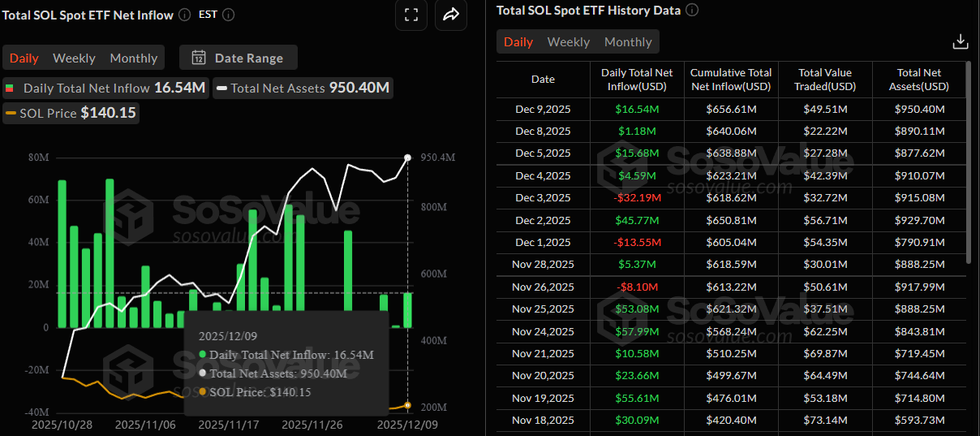The image size is (980, 436).
Task: Click the Total Net Assets column header
Action: [x=922, y=80]
